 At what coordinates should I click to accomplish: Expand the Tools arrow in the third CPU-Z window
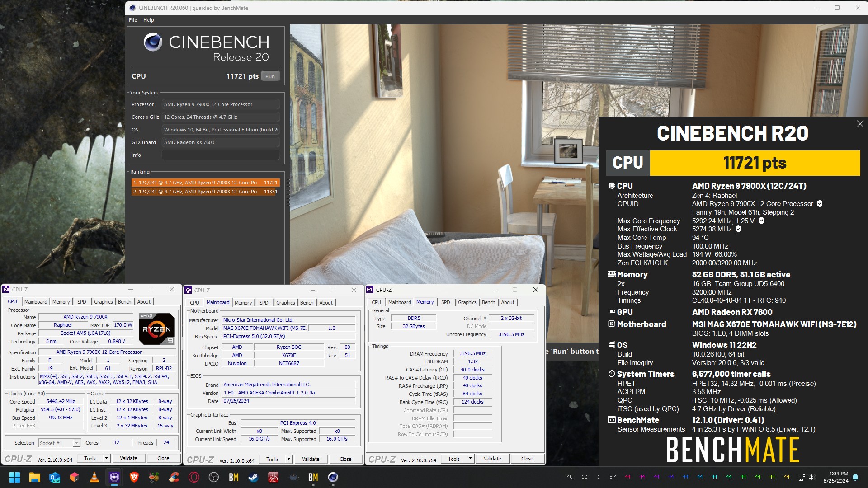470,459
